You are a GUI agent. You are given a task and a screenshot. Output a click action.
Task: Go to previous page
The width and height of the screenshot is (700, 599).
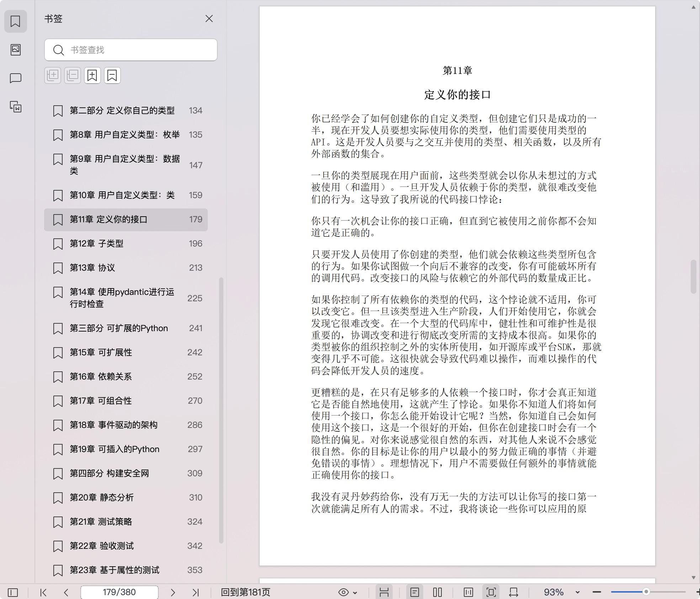66,592
